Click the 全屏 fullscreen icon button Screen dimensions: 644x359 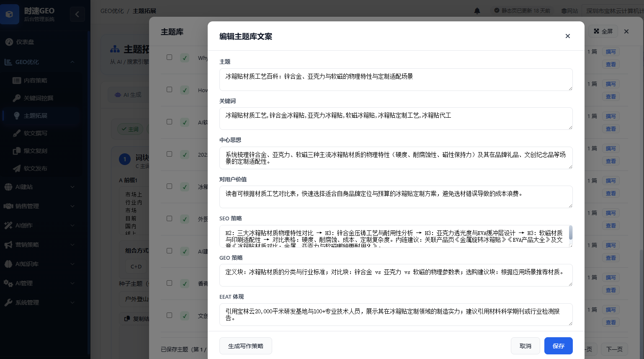point(603,31)
